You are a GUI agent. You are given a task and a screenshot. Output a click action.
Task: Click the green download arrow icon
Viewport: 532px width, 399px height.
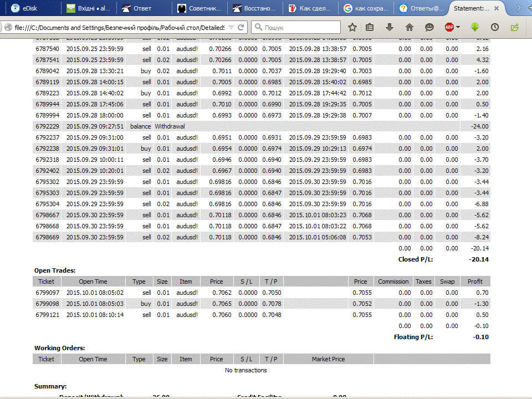[x=475, y=27]
